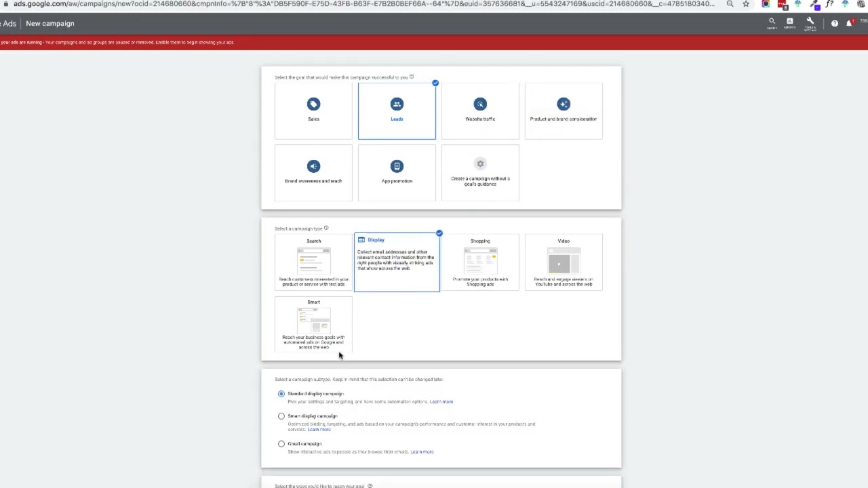Viewport: 868px width, 488px height.
Task: Open the Reports icon in the header
Action: (789, 23)
